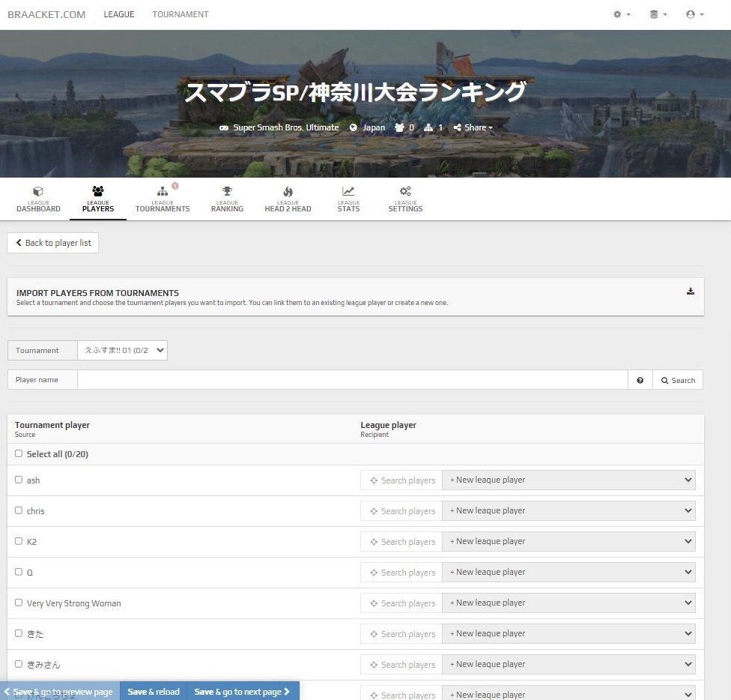
Task: Open League Dashboard tab
Action: (x=38, y=199)
